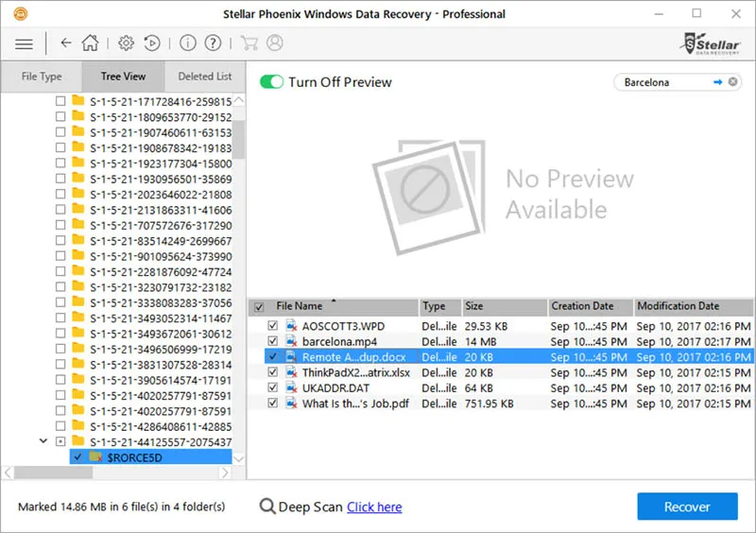The width and height of the screenshot is (756, 533).
Task: Uncheck the UKADDR.DAT checkbox
Action: pyautogui.click(x=273, y=387)
